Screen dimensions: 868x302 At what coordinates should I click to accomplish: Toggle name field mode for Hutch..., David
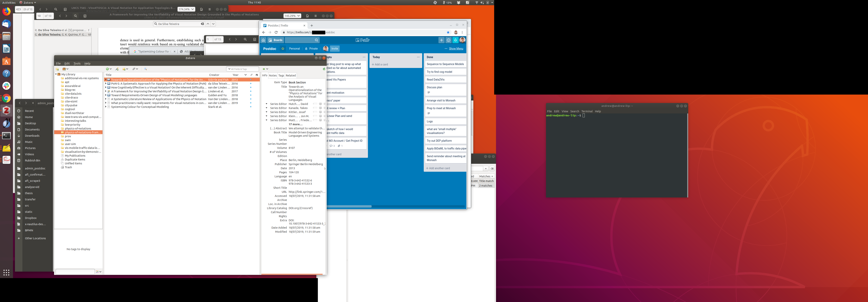[x=315, y=104]
